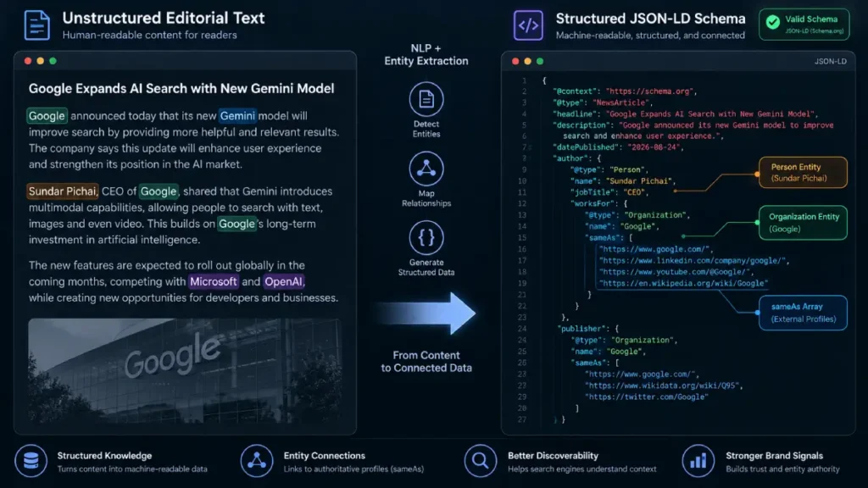Viewport: 868px width, 488px height.
Task: Click the highlighted Gemini entity tag
Action: click(x=237, y=115)
